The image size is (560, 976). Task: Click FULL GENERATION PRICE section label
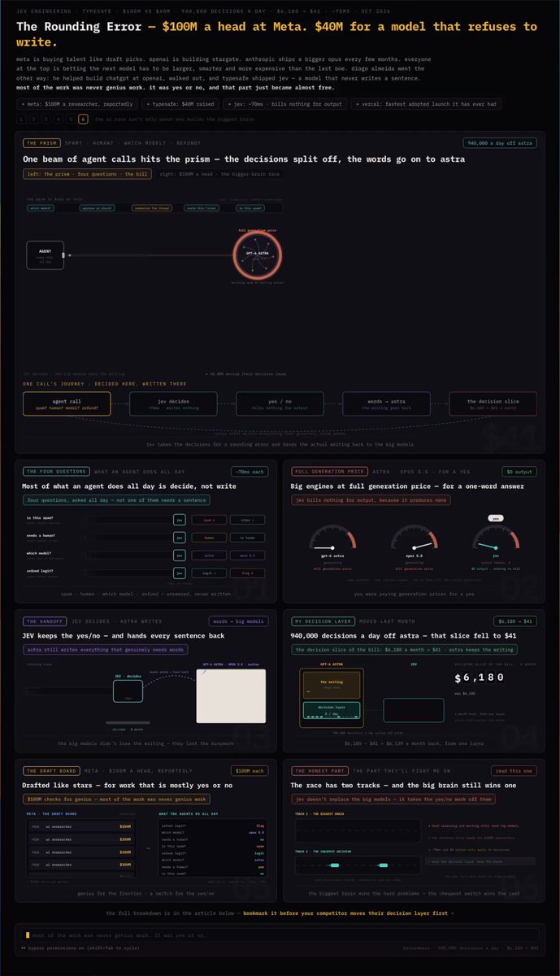(x=329, y=472)
